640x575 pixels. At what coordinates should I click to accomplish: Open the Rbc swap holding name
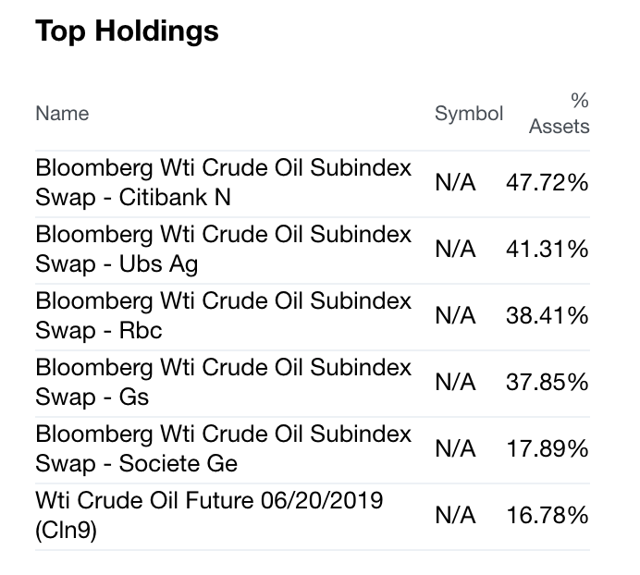tap(223, 316)
